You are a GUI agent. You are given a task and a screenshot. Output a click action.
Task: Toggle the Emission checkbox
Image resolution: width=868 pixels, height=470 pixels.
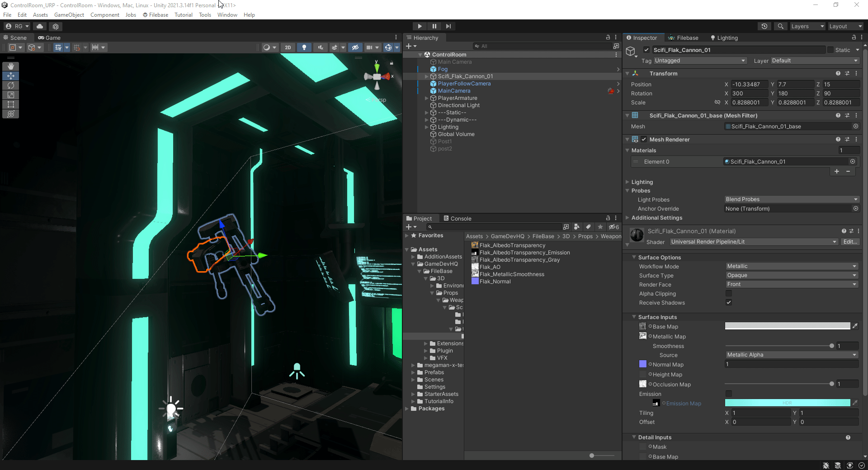729,394
